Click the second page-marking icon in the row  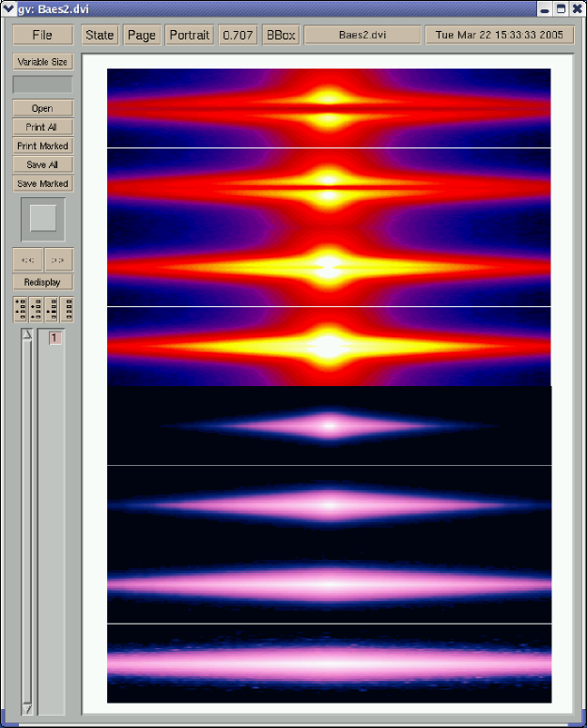36,309
